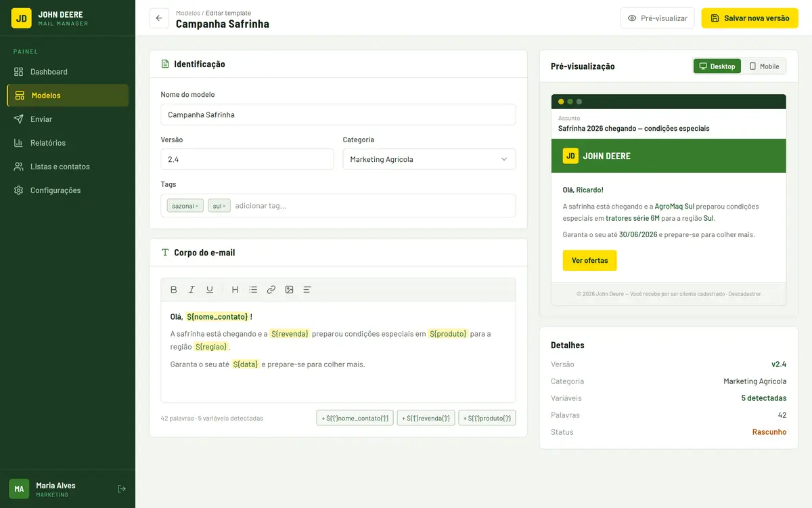This screenshot has height=508, width=812.
Task: Insert an image via toolbar icon
Action: pyautogui.click(x=289, y=289)
